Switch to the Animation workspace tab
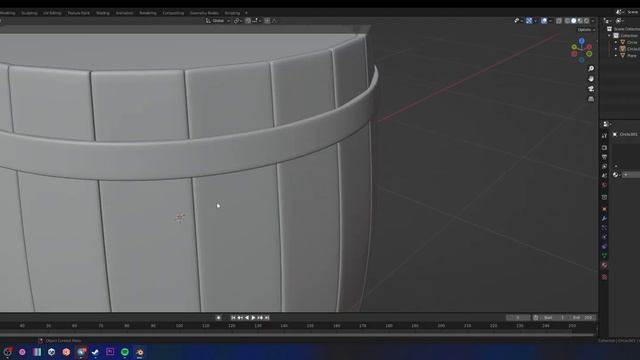 pyautogui.click(x=124, y=13)
